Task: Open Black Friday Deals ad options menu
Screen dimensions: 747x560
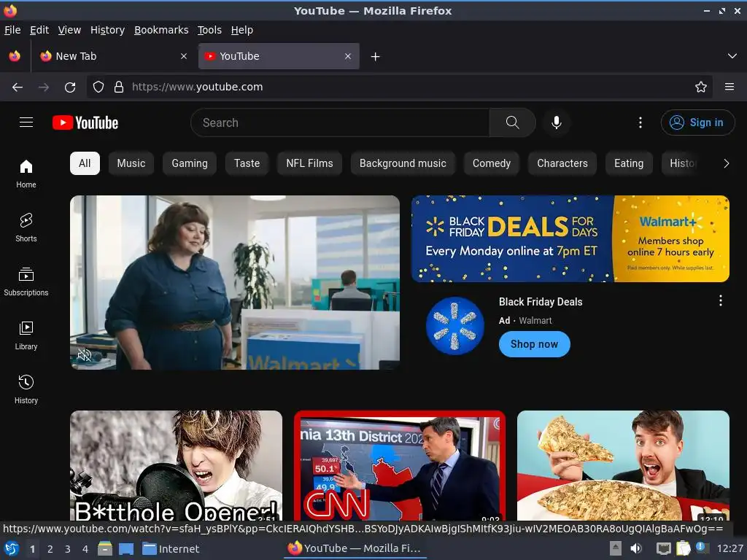Action: coord(720,300)
